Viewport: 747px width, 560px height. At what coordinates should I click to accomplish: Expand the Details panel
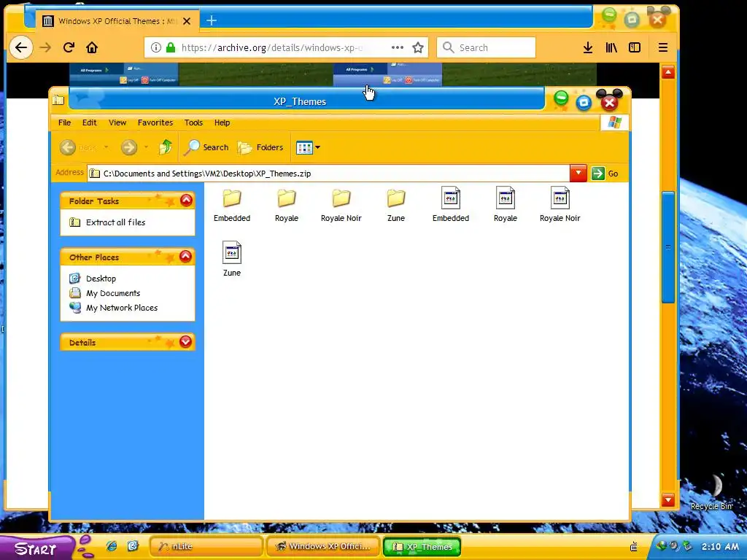pyautogui.click(x=186, y=341)
